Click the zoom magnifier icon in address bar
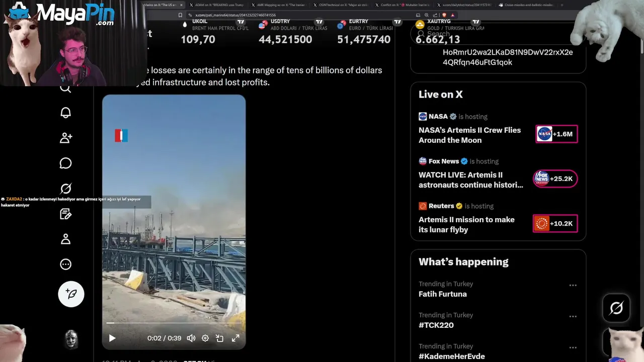 (x=427, y=15)
